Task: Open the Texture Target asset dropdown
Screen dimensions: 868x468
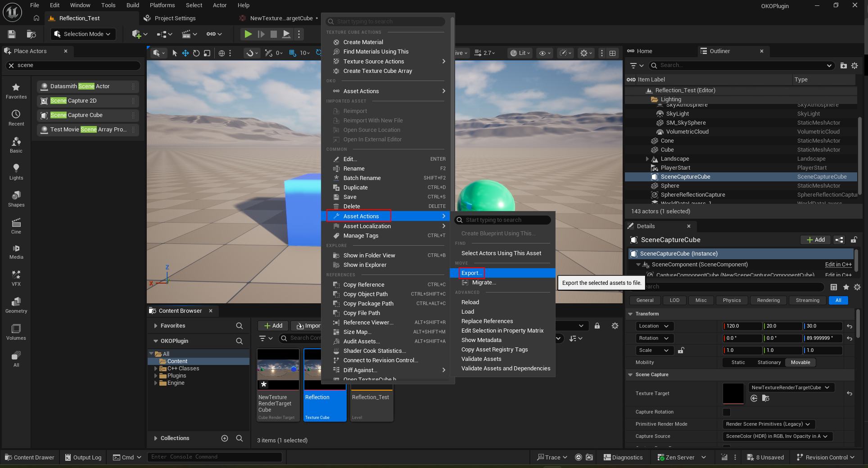Action: click(791, 387)
